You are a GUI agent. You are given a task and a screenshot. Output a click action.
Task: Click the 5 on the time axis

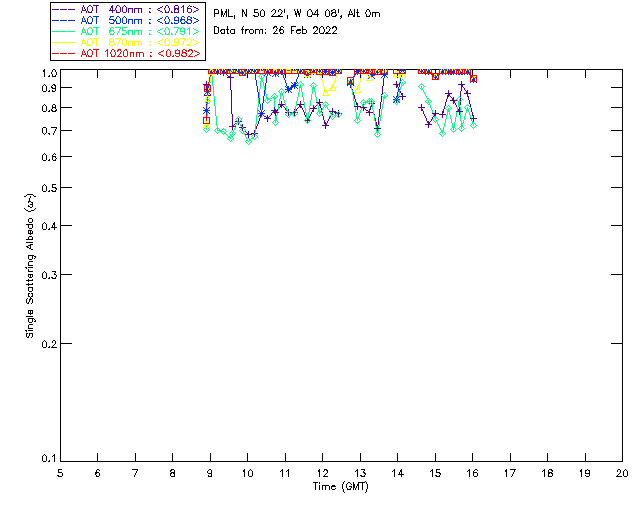coord(60,473)
